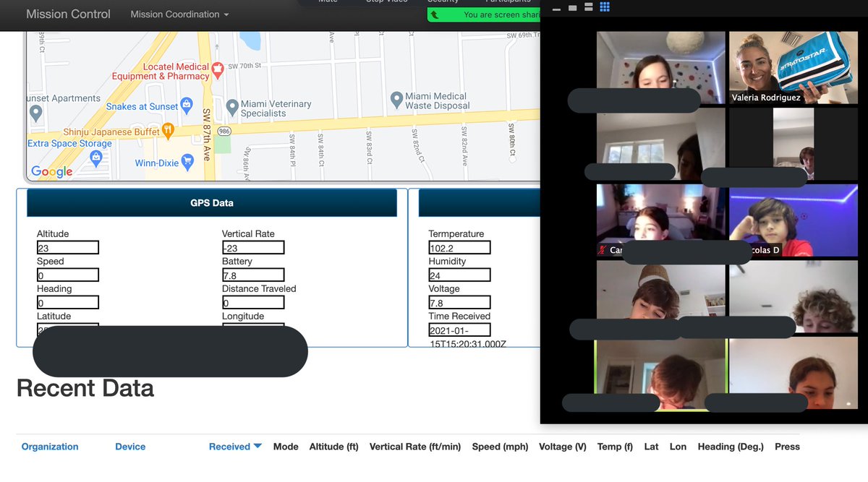
Task: Click the Voltage (V) column header
Action: 563,447
